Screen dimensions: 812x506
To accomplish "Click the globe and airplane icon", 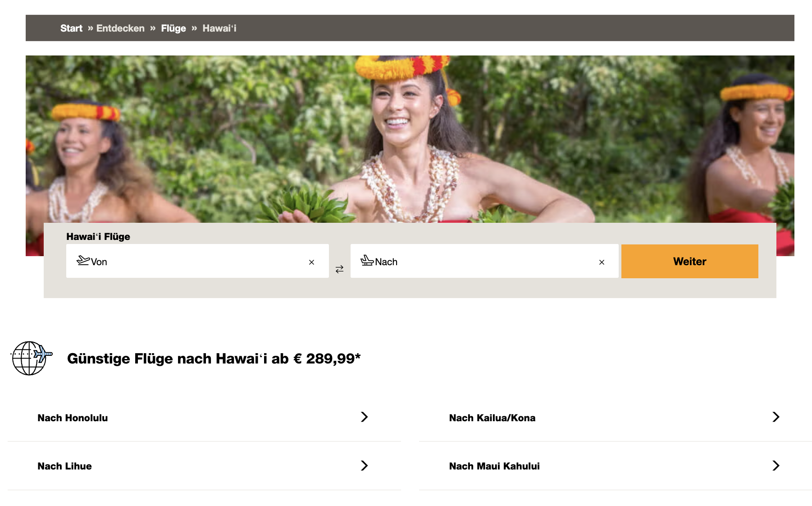I will click(x=32, y=358).
